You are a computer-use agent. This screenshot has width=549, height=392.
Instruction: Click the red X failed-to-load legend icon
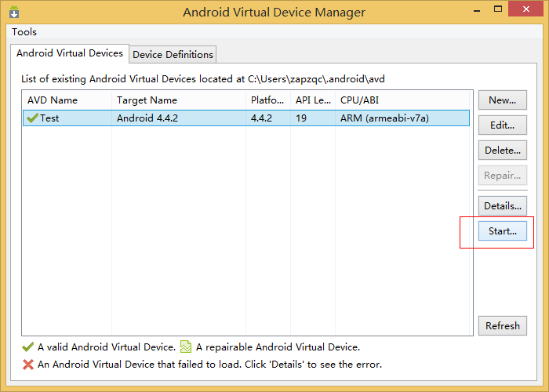click(x=28, y=365)
